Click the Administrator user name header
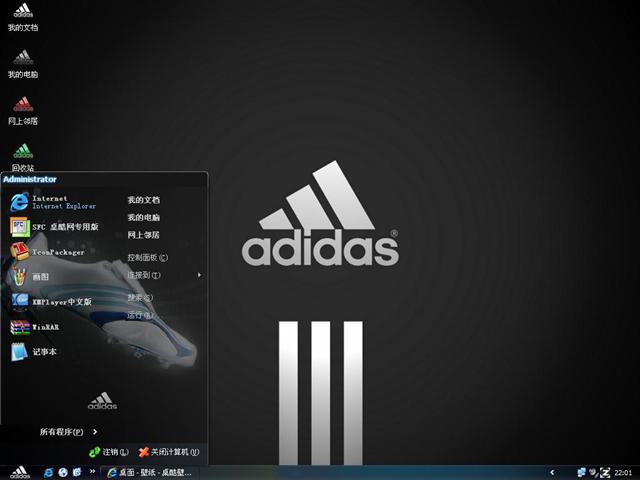The height and width of the screenshot is (480, 640). [30, 179]
